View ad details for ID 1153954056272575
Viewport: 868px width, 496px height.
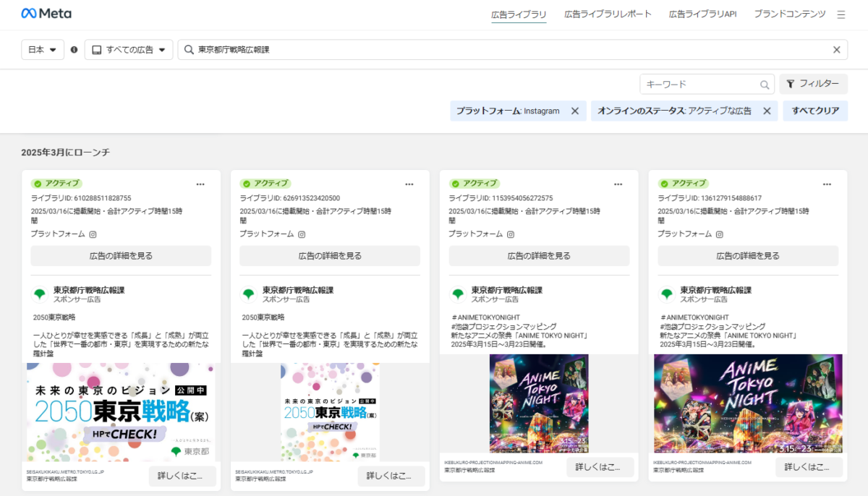pyautogui.click(x=539, y=256)
